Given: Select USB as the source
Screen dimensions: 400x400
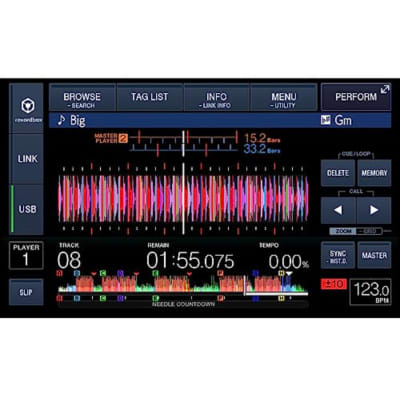Looking at the screenshot, I should [x=27, y=209].
